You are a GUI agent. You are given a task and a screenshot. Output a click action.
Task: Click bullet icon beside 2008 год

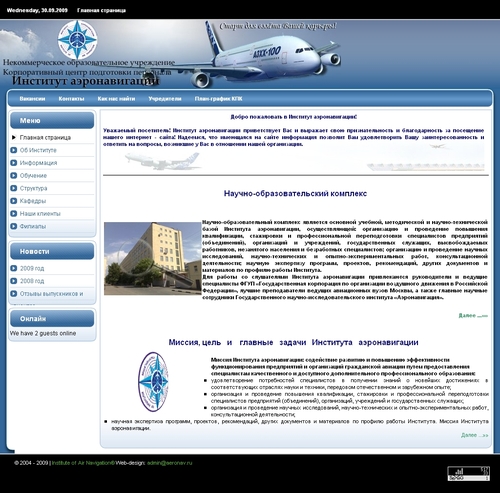pos(14,281)
